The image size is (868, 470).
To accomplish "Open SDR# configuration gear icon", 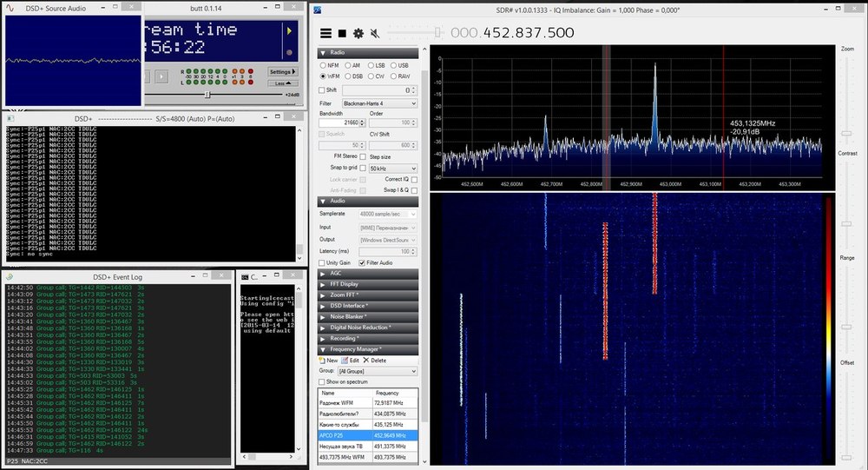I will tap(358, 33).
